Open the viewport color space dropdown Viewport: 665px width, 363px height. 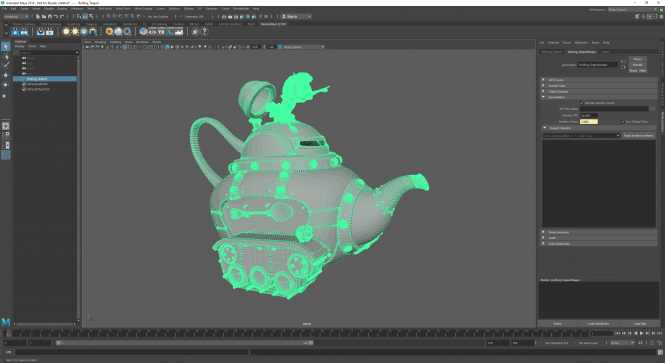(303, 47)
